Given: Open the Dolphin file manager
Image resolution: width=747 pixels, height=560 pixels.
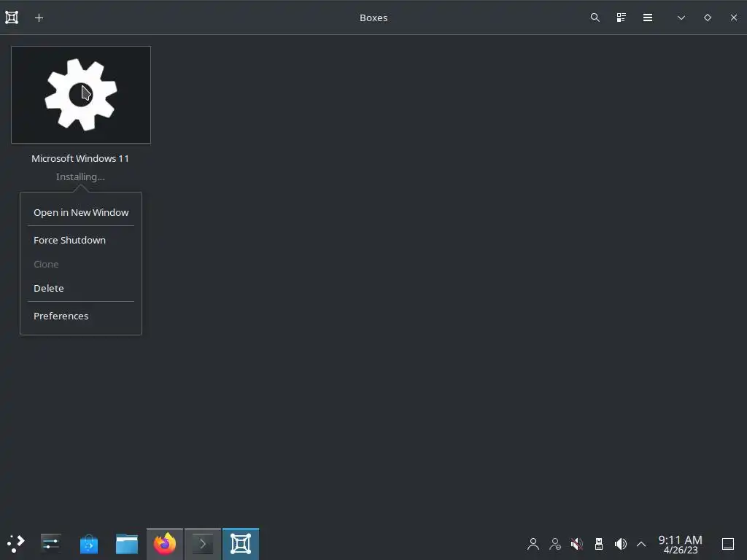Looking at the screenshot, I should click(x=127, y=544).
